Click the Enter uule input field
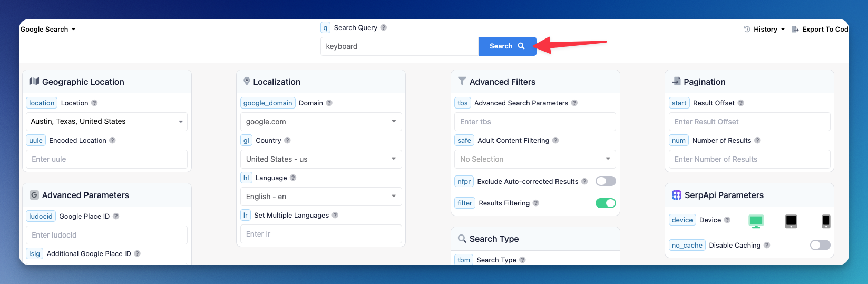The width and height of the screenshot is (868, 284). point(106,159)
